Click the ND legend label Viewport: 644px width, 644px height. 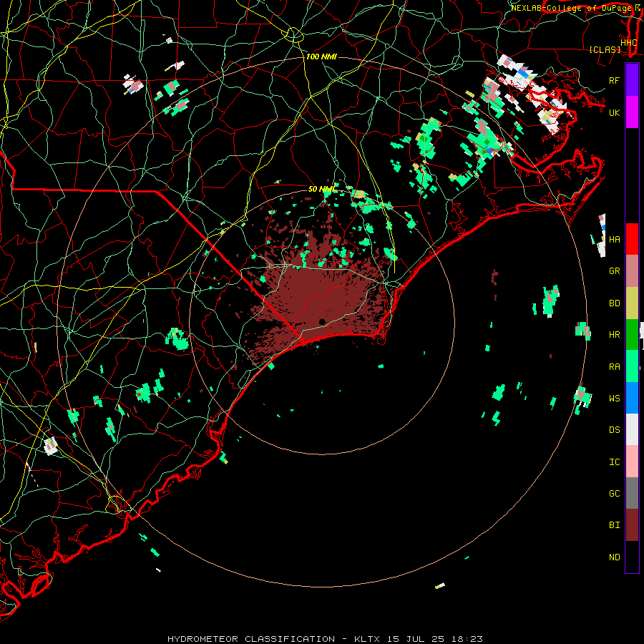click(x=614, y=557)
